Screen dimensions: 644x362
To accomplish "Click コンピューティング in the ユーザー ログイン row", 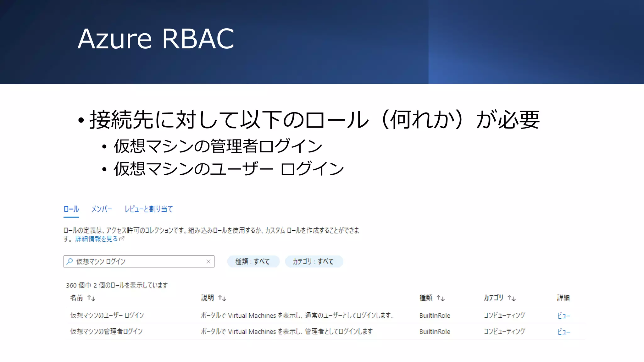I will click(x=504, y=315).
